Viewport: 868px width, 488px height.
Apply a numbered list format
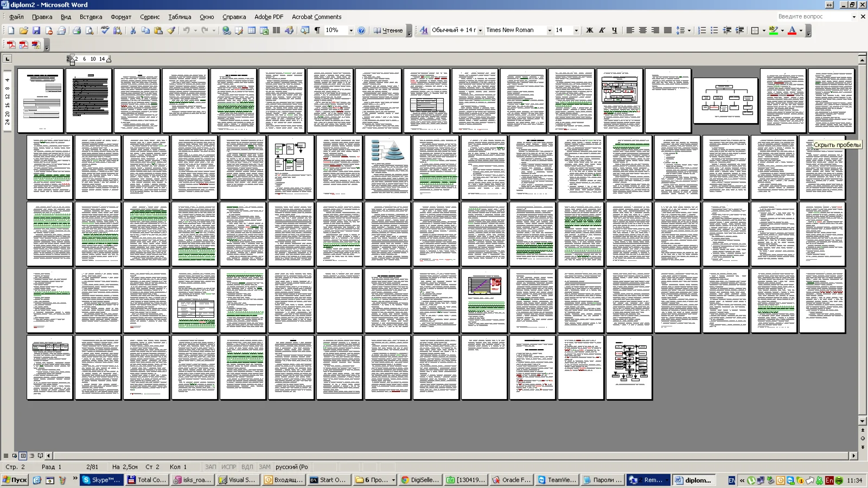(x=702, y=30)
